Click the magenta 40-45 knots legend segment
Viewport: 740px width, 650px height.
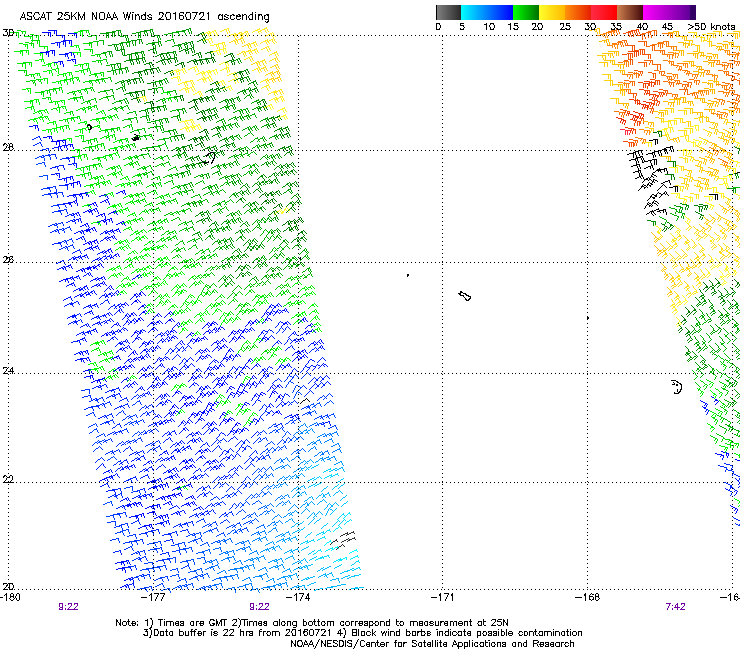(x=656, y=12)
